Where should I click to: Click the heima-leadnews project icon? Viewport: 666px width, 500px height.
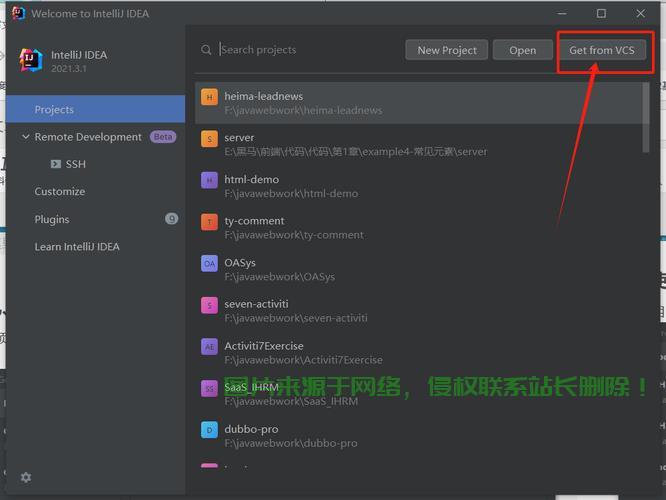click(209, 97)
